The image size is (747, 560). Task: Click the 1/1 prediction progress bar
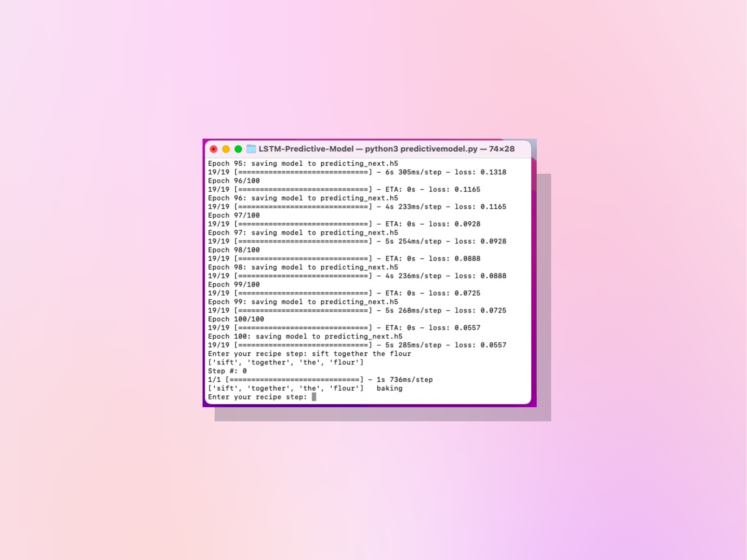tap(294, 379)
